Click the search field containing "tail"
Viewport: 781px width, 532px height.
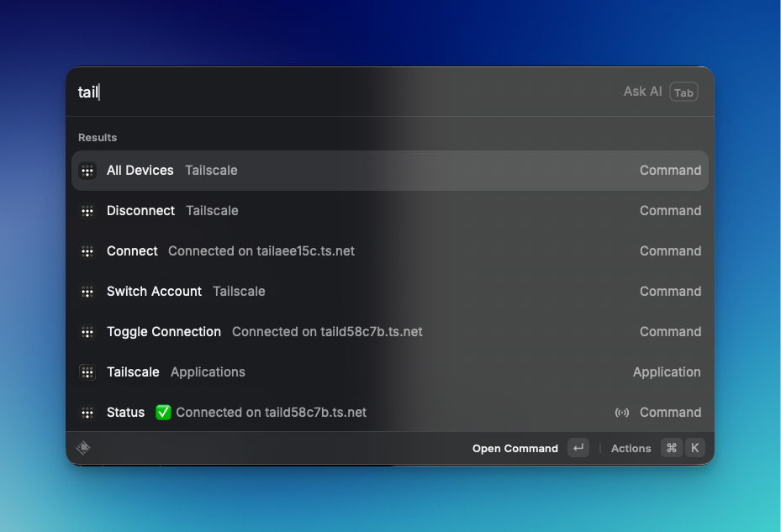336,92
